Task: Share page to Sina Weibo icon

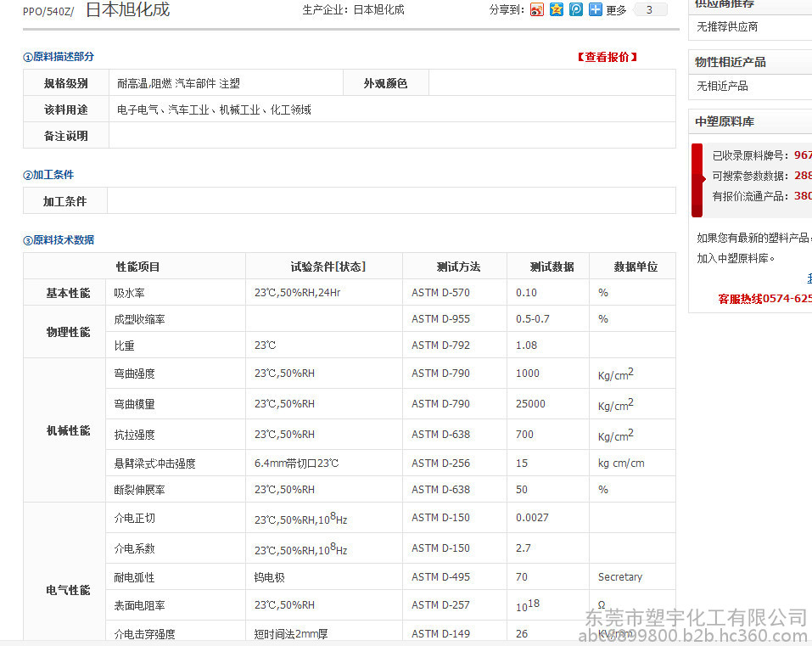Action: [x=537, y=9]
